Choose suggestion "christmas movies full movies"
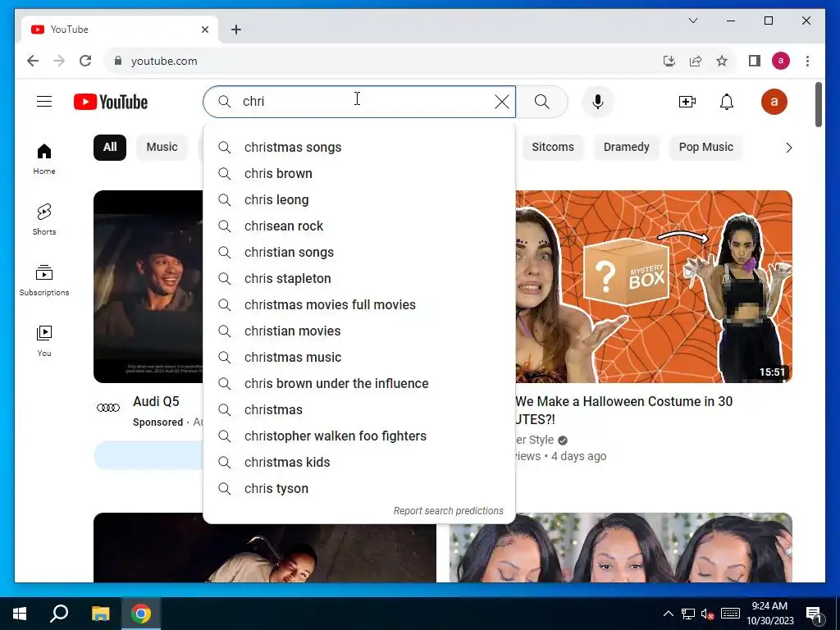The image size is (840, 630). point(359,305)
